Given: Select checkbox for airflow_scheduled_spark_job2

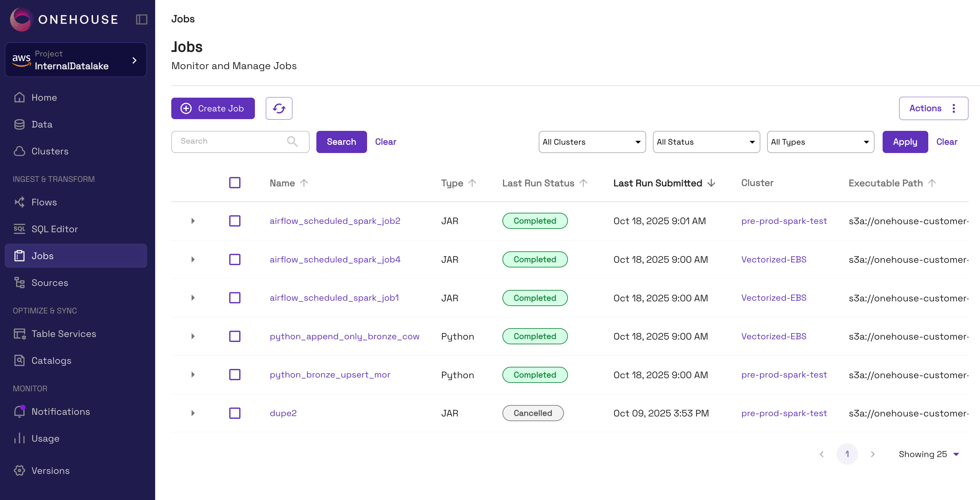Looking at the screenshot, I should pyautogui.click(x=235, y=221).
